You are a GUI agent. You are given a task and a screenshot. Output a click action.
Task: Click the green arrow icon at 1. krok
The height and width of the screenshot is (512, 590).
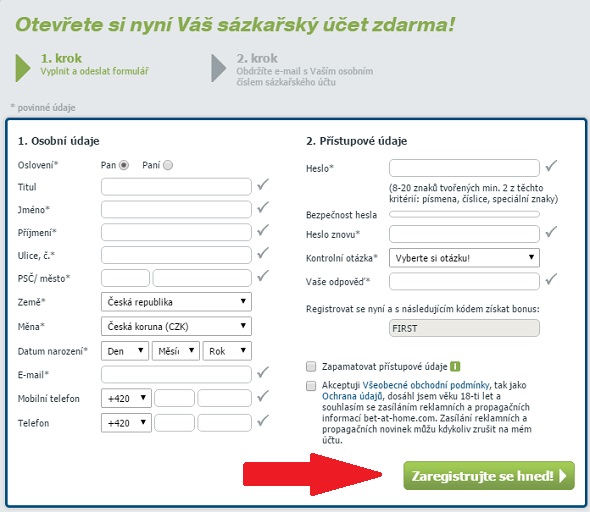click(23, 68)
